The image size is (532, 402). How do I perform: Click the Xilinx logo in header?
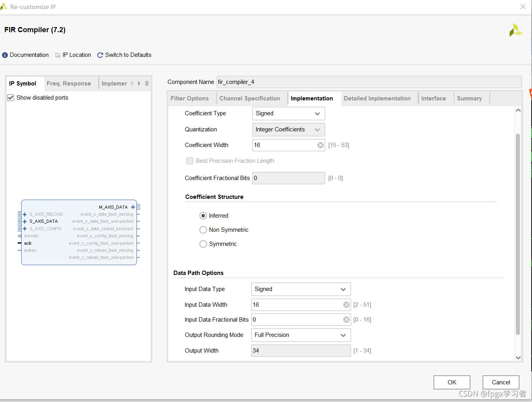[516, 30]
